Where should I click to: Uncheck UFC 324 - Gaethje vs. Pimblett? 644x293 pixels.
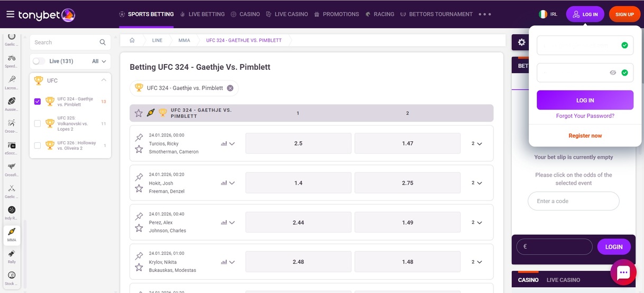point(38,102)
